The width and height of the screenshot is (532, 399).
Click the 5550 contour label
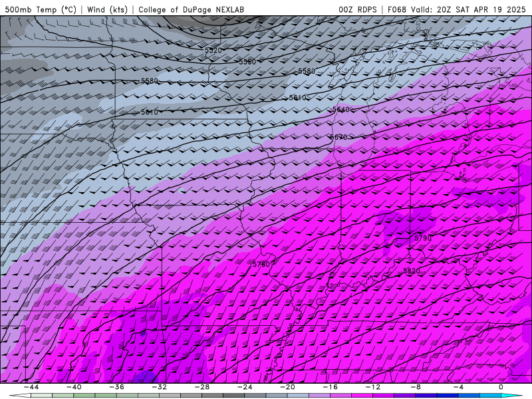pos(247,62)
